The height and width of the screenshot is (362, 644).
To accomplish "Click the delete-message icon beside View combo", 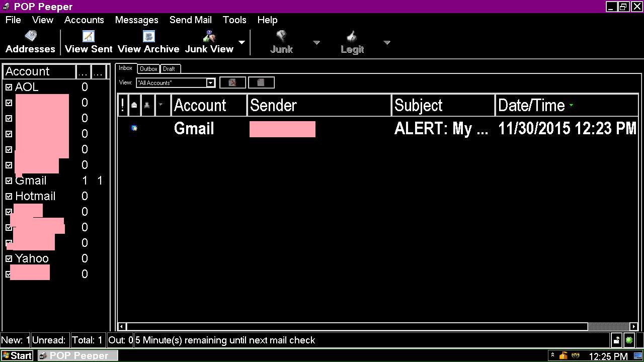I will [x=232, y=82].
